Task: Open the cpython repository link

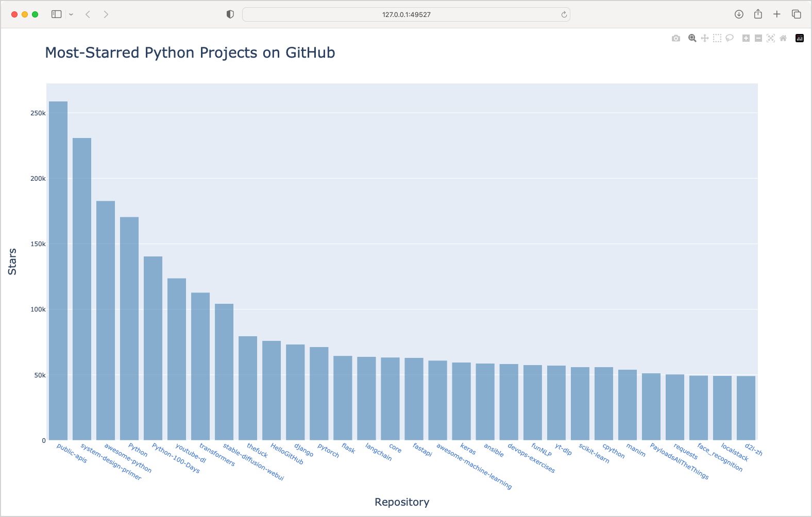Action: pos(614,451)
